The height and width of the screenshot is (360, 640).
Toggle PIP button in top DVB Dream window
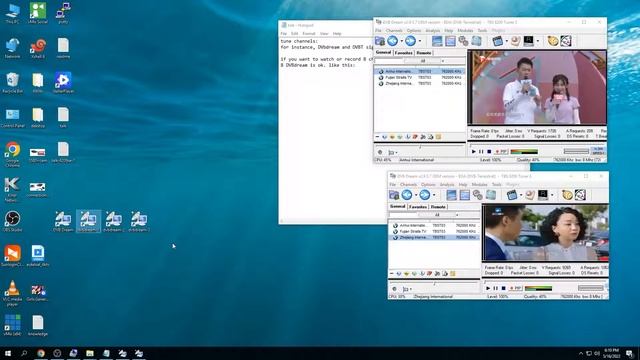(501, 151)
